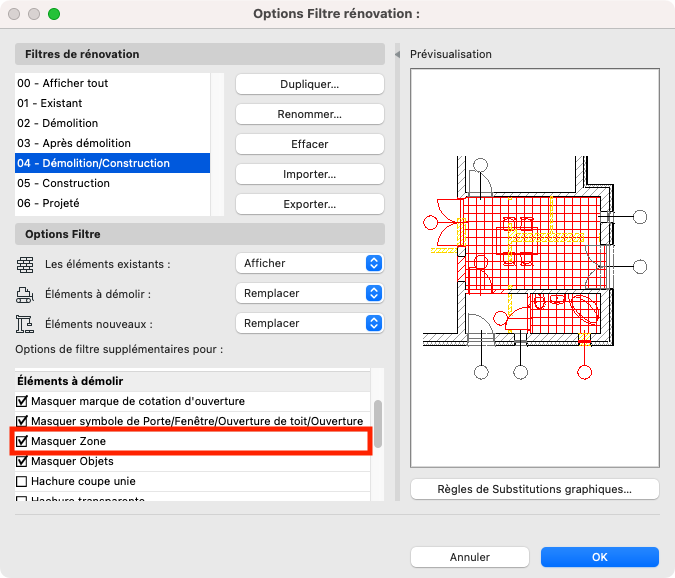Image resolution: width=675 pixels, height=578 pixels.
Task: Click the existing elements wall icon
Action: 25,264
